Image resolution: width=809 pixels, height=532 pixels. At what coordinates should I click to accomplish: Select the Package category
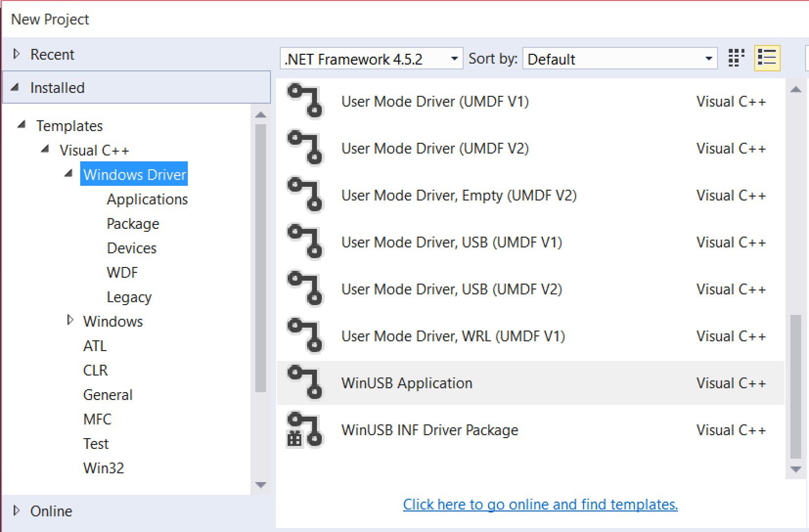[133, 223]
